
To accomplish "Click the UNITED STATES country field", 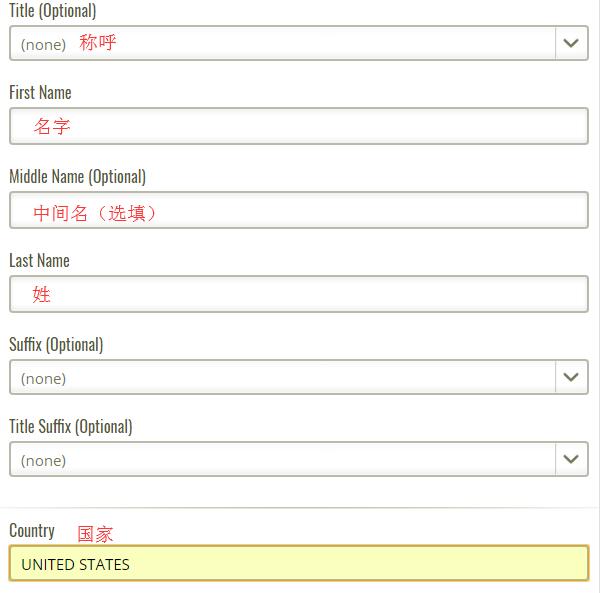I will pos(299,563).
